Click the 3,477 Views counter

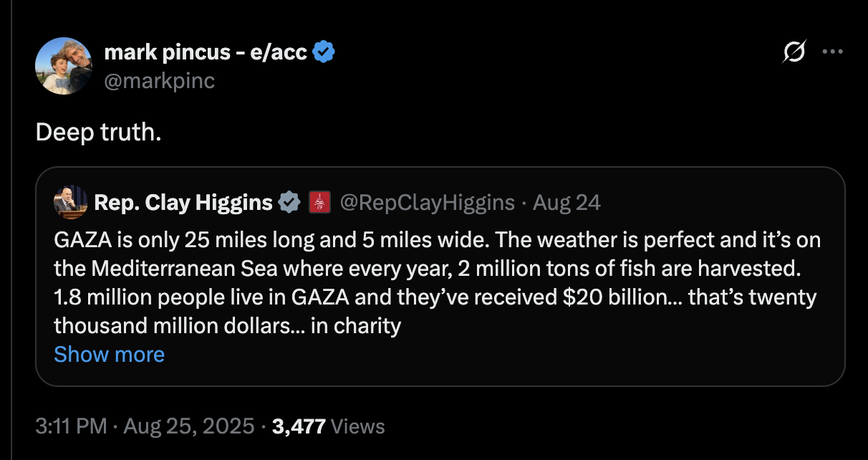pos(329,427)
